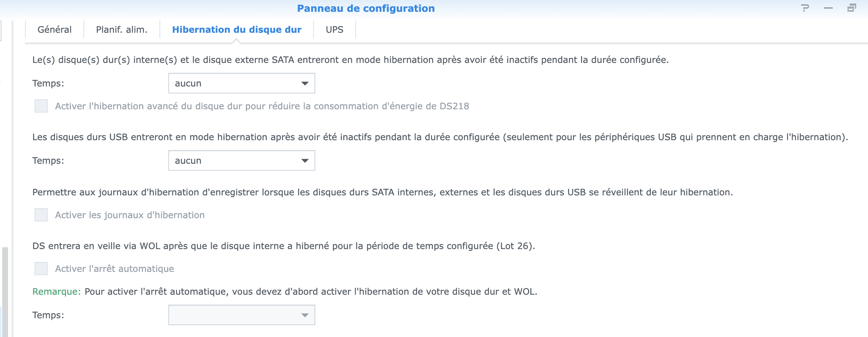Open the auto shutdown Temps dropdown

click(x=242, y=315)
